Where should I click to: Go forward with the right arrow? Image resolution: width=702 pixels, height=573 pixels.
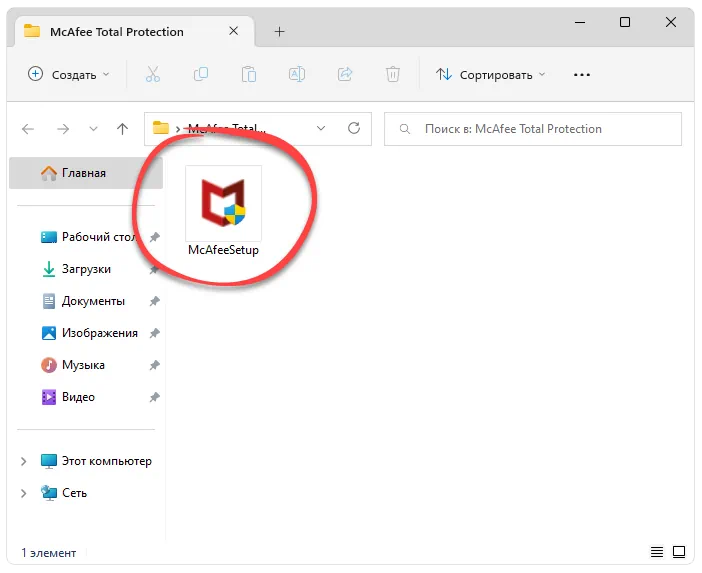pyautogui.click(x=63, y=129)
